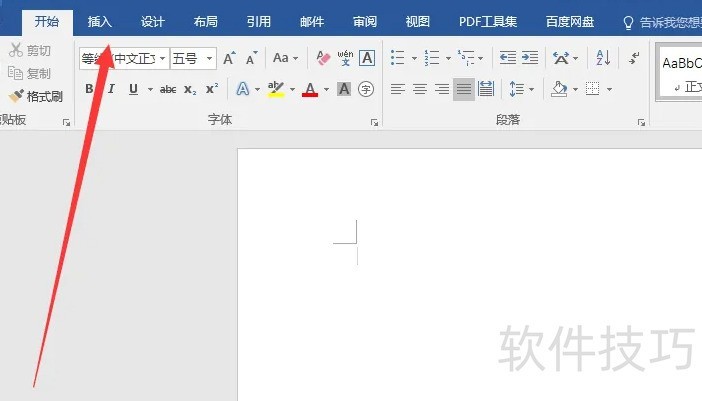Apply multilevel list
The height and width of the screenshot is (401, 702).
[x=466, y=58]
